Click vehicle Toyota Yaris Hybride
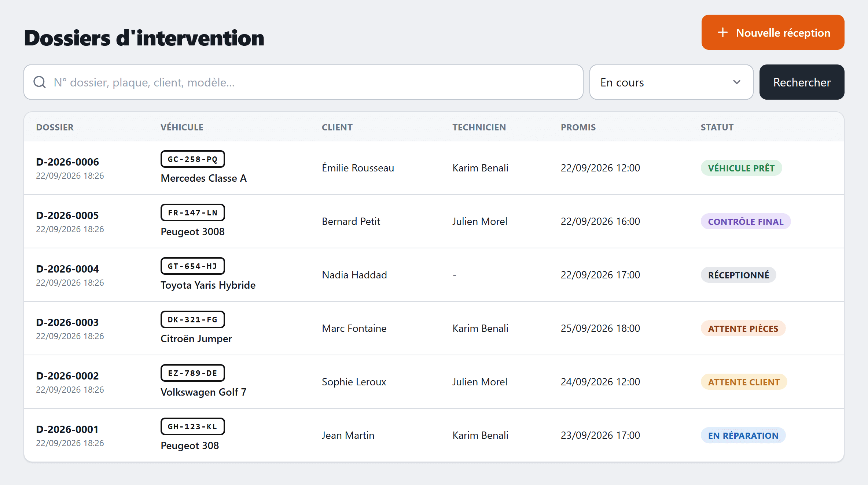The image size is (868, 485). (208, 285)
